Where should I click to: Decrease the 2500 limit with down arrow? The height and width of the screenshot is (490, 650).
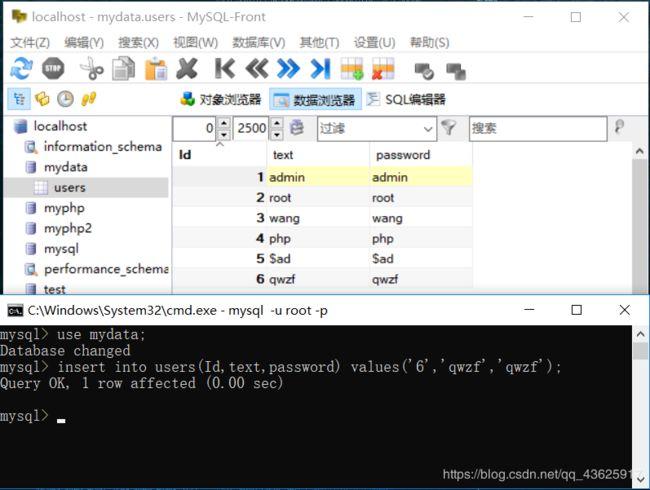click(x=276, y=134)
